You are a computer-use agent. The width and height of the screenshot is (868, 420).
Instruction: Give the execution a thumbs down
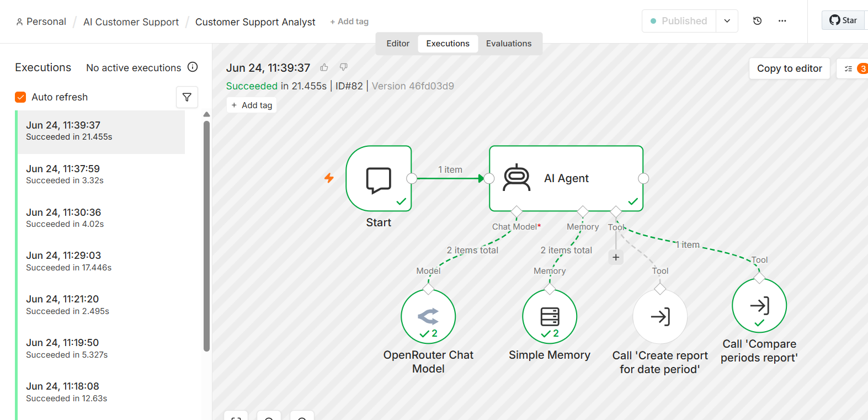click(343, 67)
